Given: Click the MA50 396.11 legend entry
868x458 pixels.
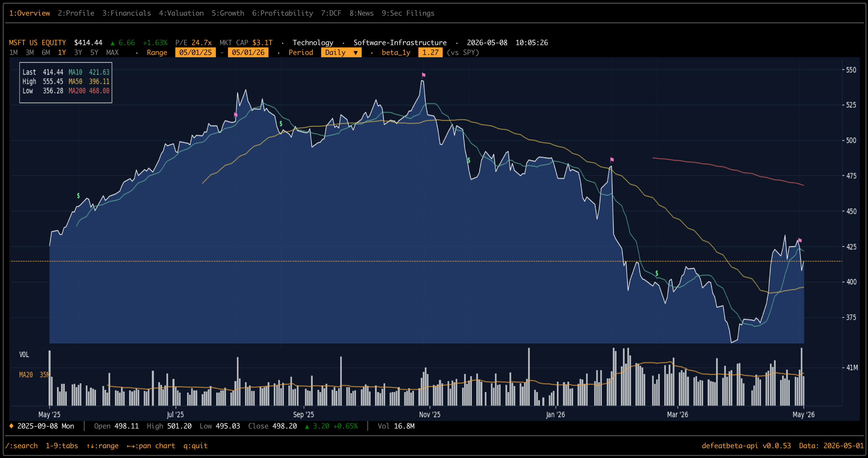Looking at the screenshot, I should 89,82.
